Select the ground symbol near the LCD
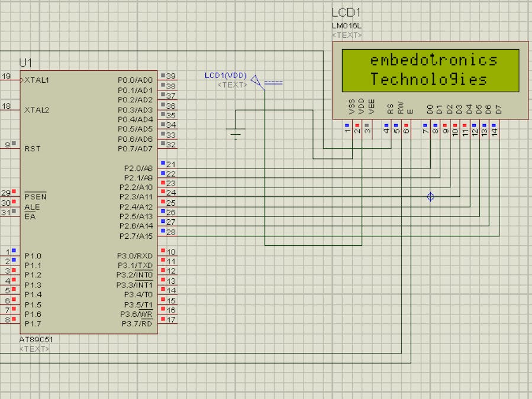Viewport: 532px width, 399px height. (236, 133)
